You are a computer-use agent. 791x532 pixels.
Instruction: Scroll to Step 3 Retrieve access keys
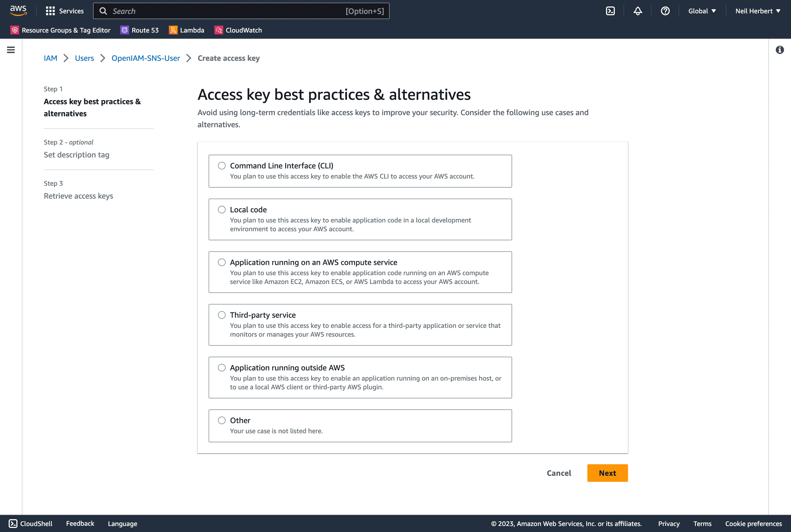pos(78,195)
